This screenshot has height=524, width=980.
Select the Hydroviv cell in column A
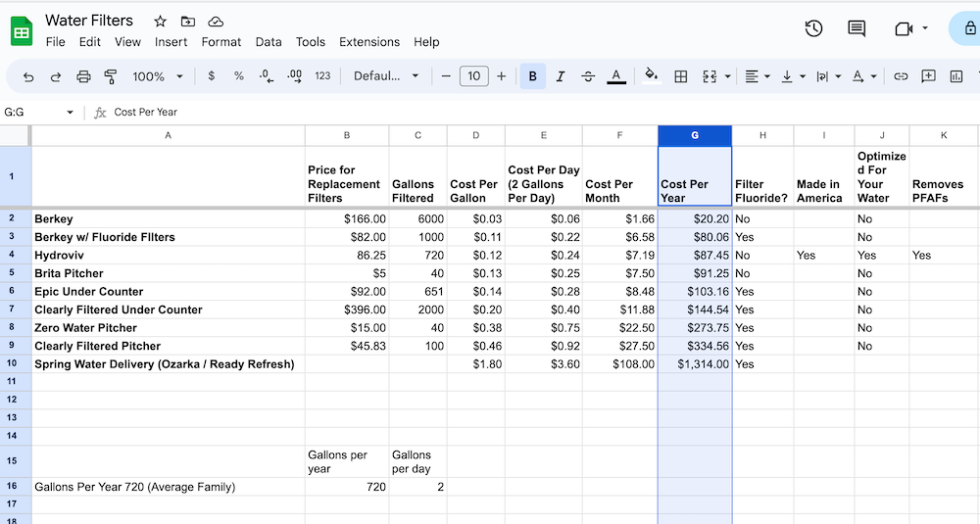168,255
